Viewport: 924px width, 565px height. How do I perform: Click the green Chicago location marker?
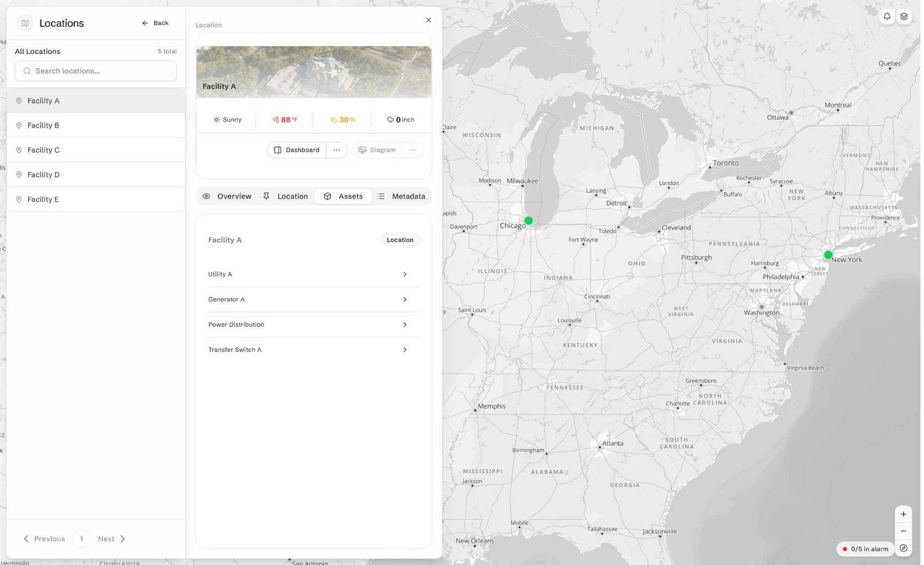528,221
